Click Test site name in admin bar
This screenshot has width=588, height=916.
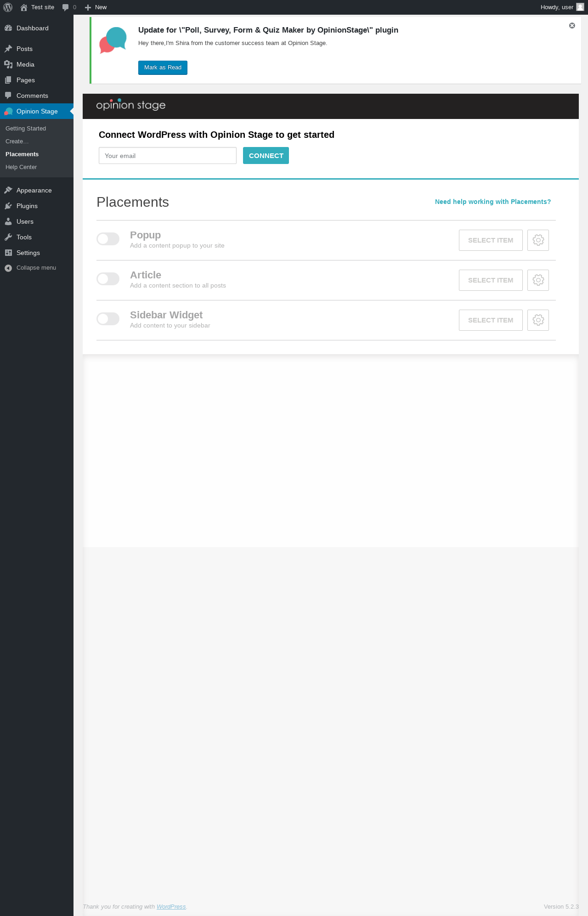(x=43, y=7)
